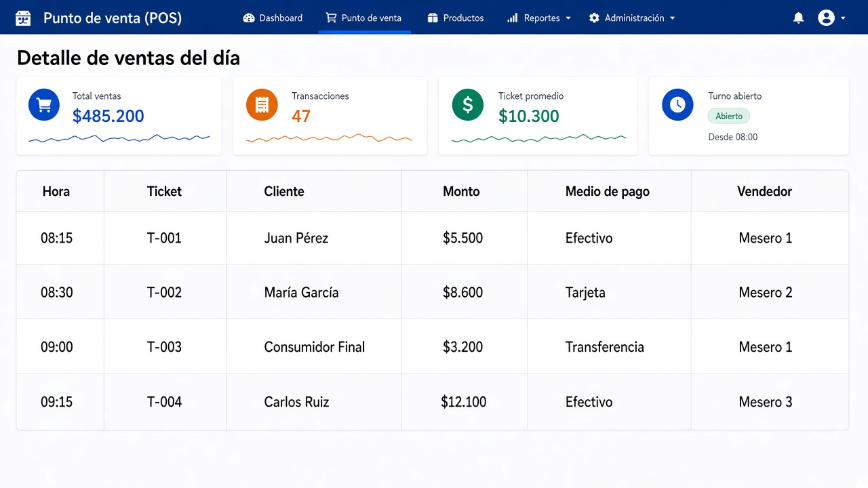
Task: Select ticket T-003 cell
Action: point(165,347)
